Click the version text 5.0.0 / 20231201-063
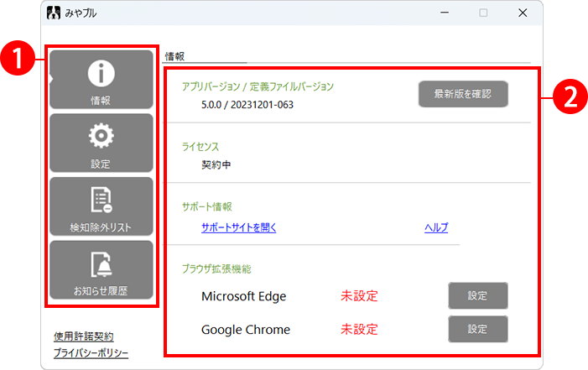 point(247,105)
